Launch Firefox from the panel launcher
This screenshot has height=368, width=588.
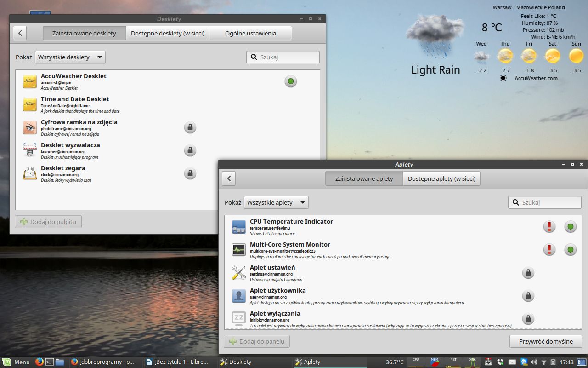click(x=40, y=362)
